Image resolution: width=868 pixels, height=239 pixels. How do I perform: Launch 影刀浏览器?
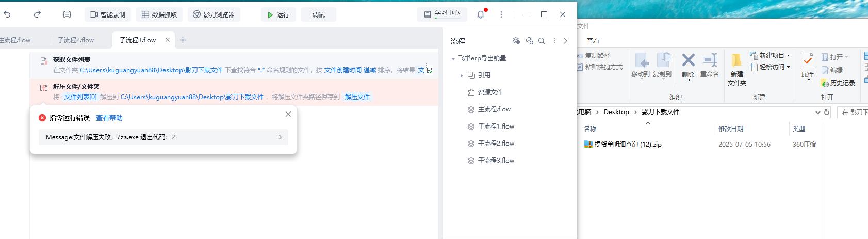coord(214,14)
